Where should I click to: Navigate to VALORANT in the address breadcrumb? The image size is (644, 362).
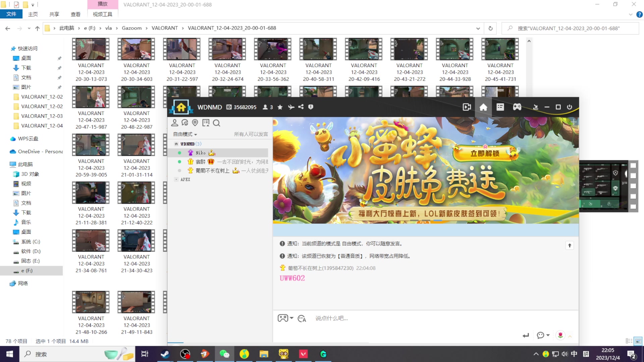click(x=164, y=28)
